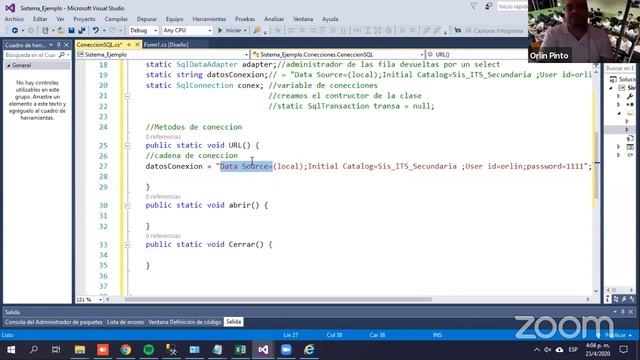Pin the Cuadro de herramientas panel
The width and height of the screenshot is (640, 360).
pos(59,45)
